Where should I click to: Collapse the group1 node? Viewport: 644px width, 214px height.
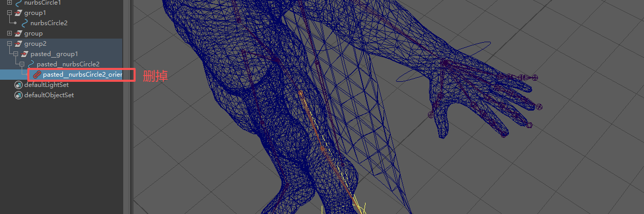point(9,13)
